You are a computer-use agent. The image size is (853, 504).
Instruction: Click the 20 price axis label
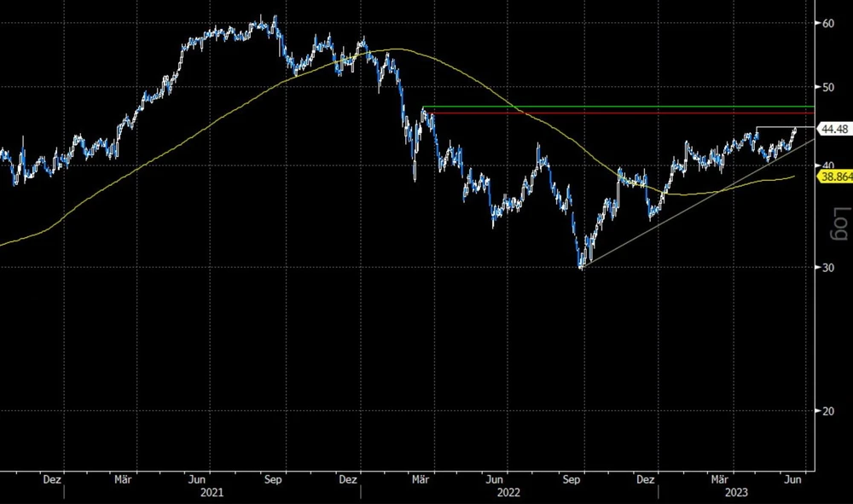coord(827,411)
